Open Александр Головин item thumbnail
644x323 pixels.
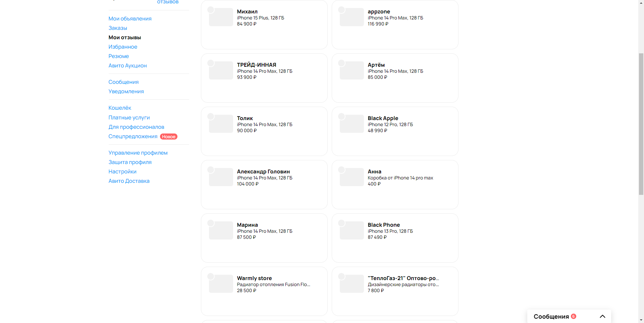point(221,177)
